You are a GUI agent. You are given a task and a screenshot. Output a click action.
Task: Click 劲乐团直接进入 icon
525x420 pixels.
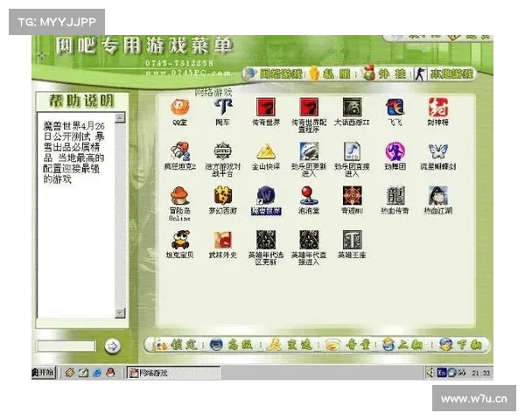point(352,151)
